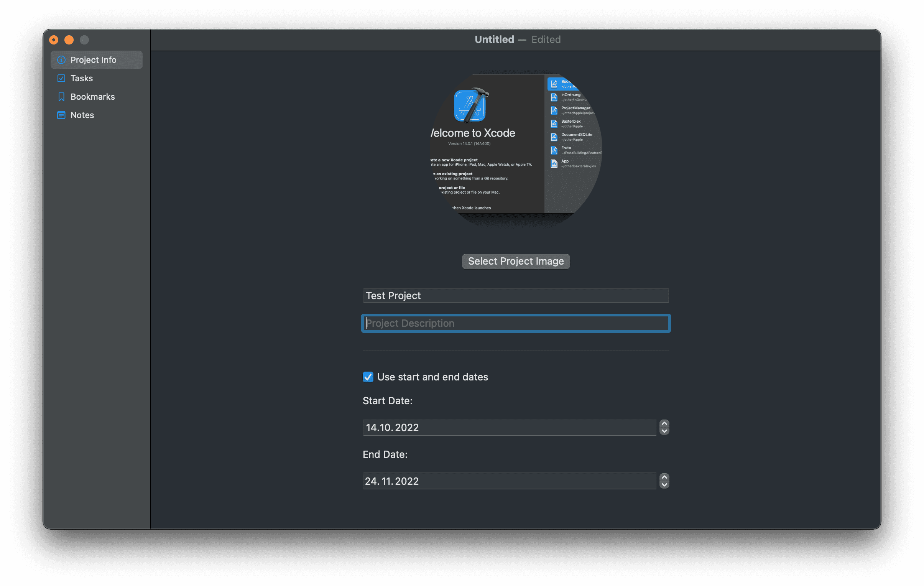This screenshot has height=586, width=924.
Task: Focus the Project Description field
Action: pos(516,324)
